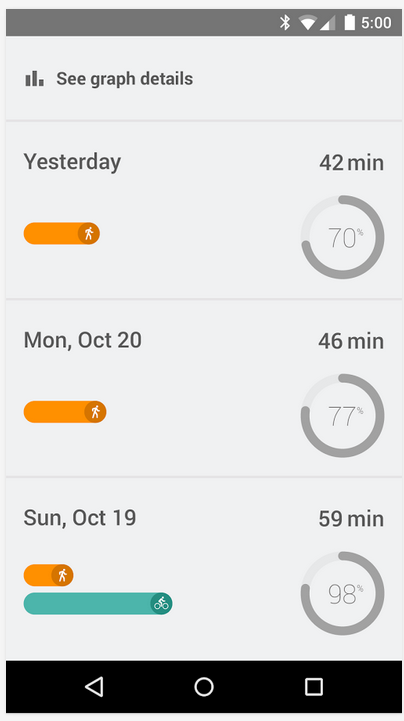Image resolution: width=404 pixels, height=721 pixels.
Task: Tap the Android back button
Action: click(x=94, y=687)
